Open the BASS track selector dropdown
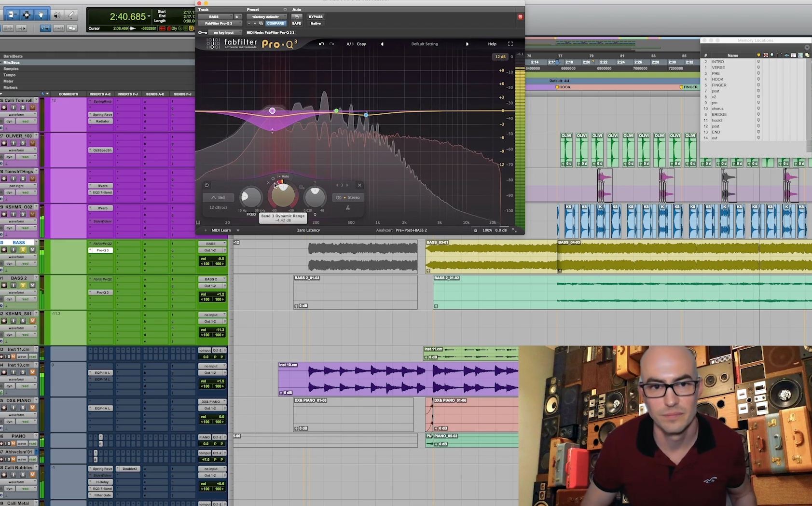 pos(216,17)
